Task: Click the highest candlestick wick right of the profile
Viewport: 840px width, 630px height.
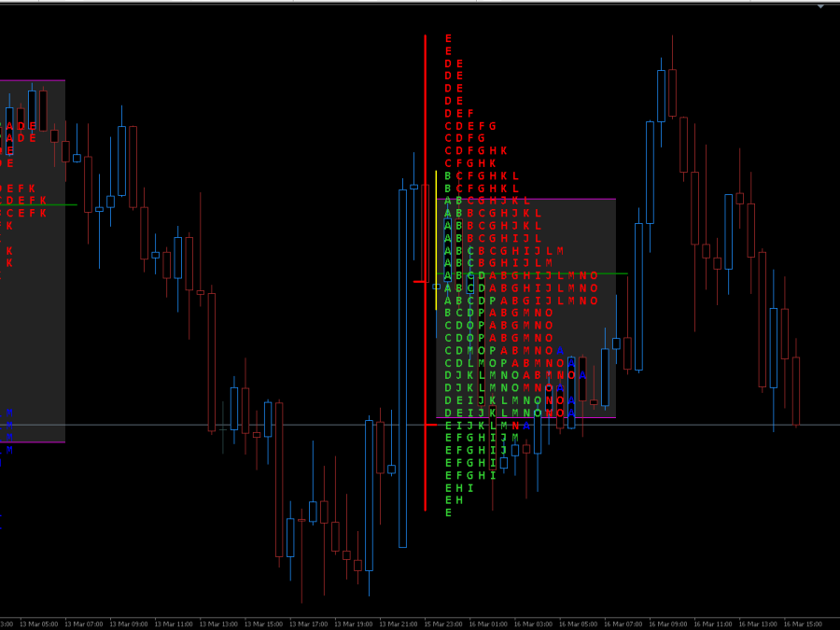Action: [x=672, y=42]
